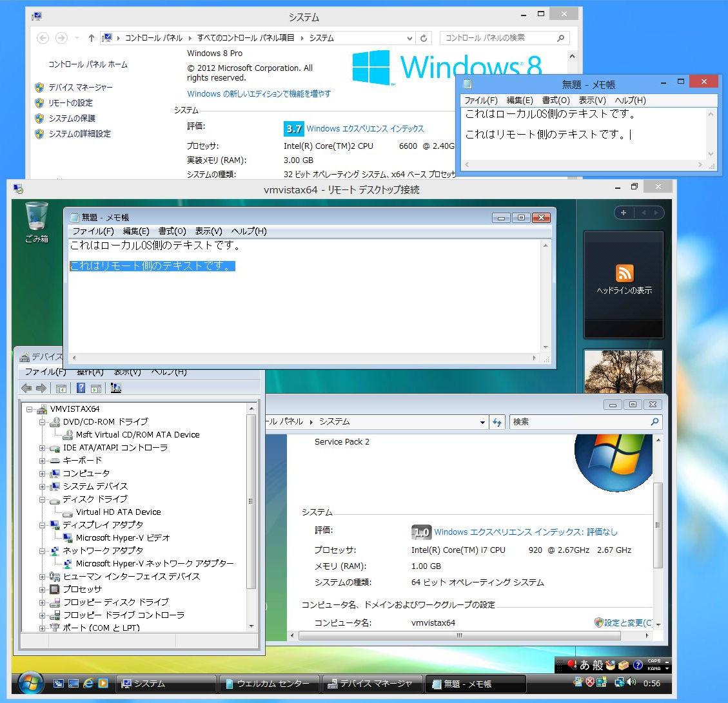Screen dimensions: 728x703
Task: Expand the キーボード node
Action: click(x=43, y=461)
